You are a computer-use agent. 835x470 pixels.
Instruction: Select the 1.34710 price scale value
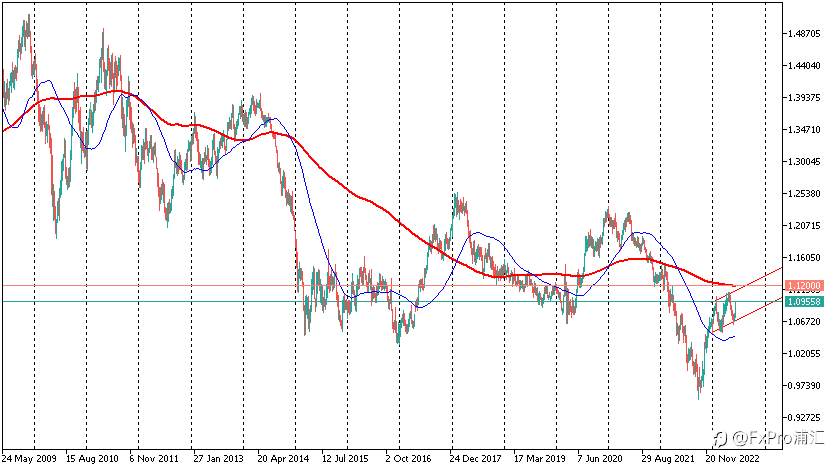coord(804,129)
